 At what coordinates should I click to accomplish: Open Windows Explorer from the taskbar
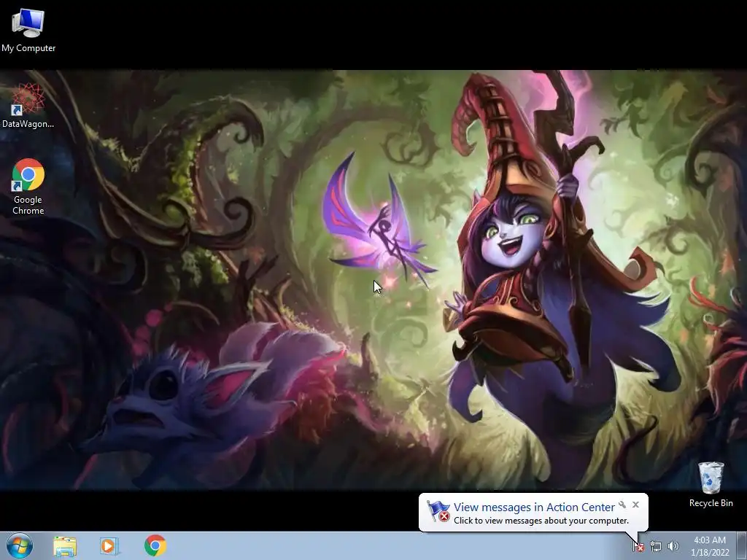pos(65,545)
